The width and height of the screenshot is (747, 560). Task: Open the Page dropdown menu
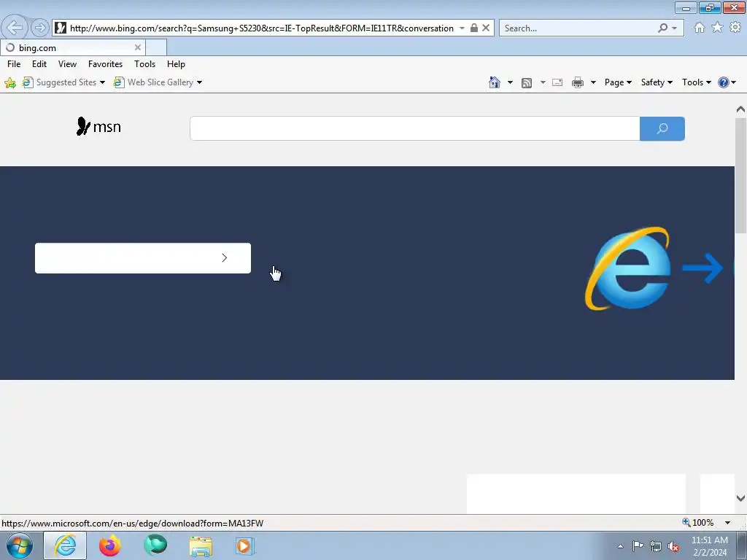tap(618, 82)
